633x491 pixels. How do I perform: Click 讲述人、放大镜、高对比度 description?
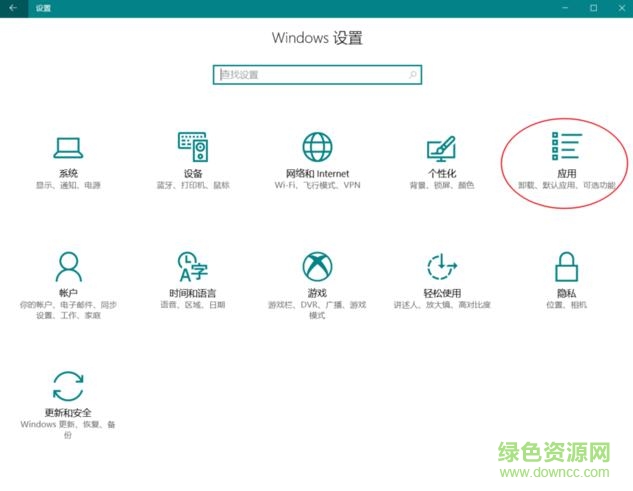click(442, 305)
